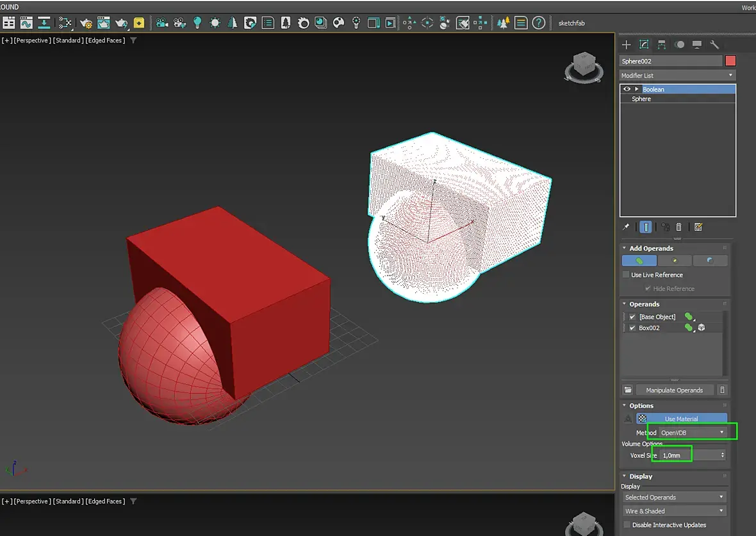Uncheck the Box002 operand checkbox
The height and width of the screenshot is (536, 756).
point(632,328)
